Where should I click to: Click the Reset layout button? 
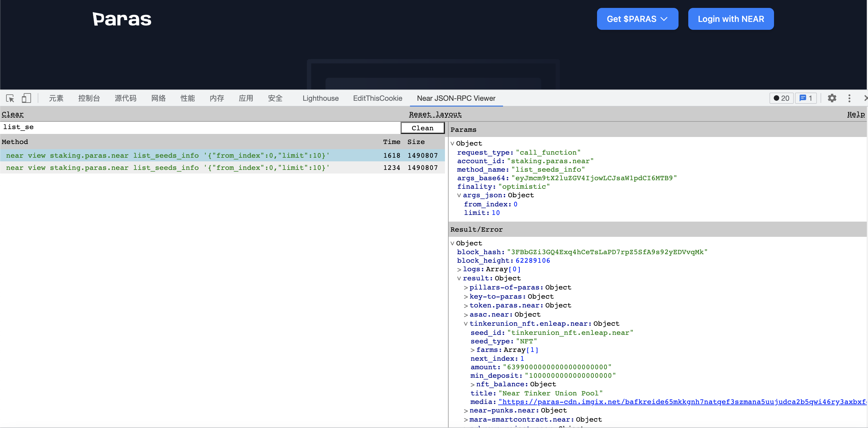[436, 114]
